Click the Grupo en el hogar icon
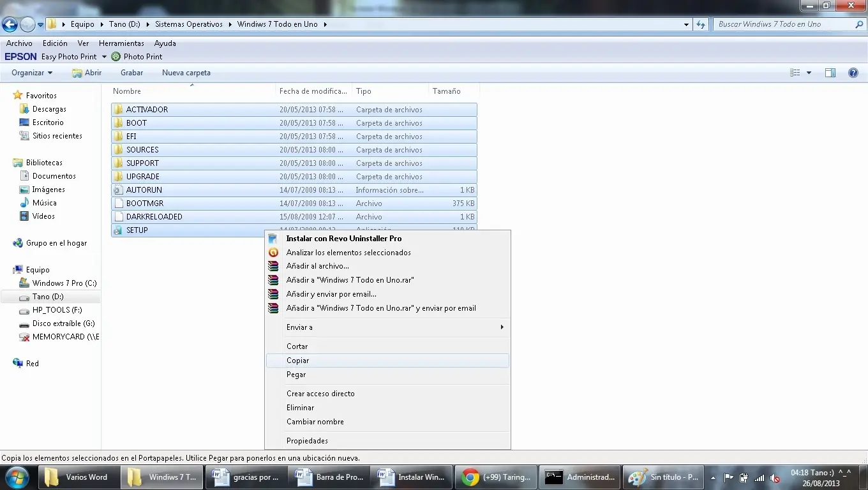Screen dimensions: 868x490 tap(18, 243)
